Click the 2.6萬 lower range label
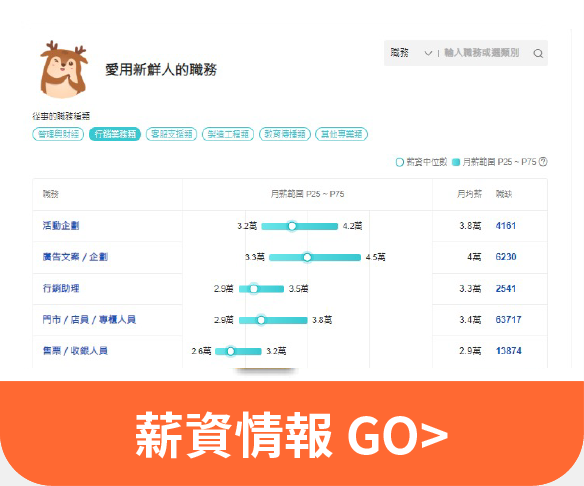The width and height of the screenshot is (584, 486). click(201, 351)
